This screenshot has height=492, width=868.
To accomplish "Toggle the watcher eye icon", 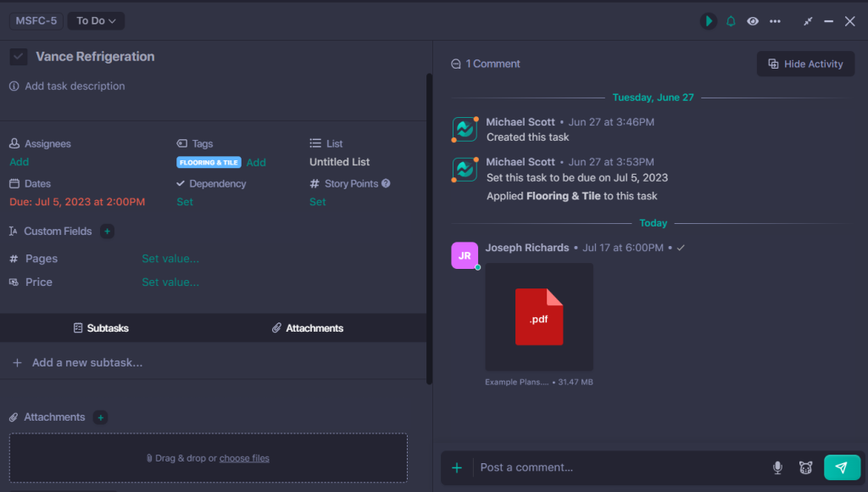I will (753, 21).
